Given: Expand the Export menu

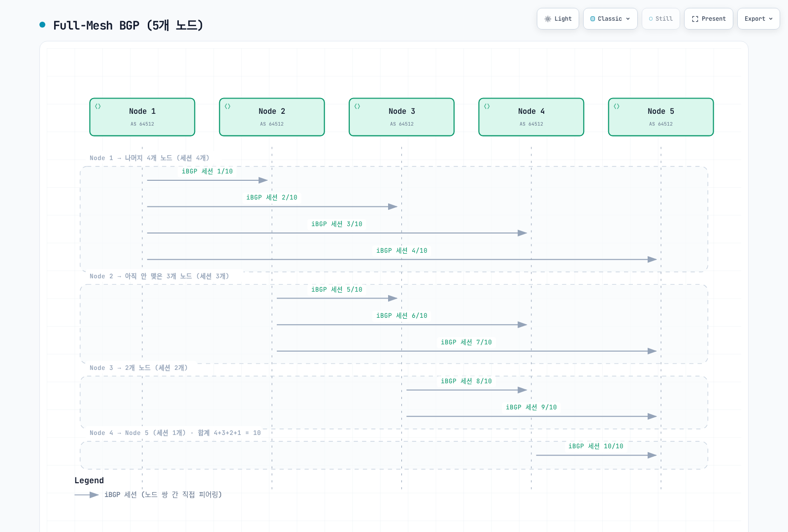Looking at the screenshot, I should pos(758,19).
